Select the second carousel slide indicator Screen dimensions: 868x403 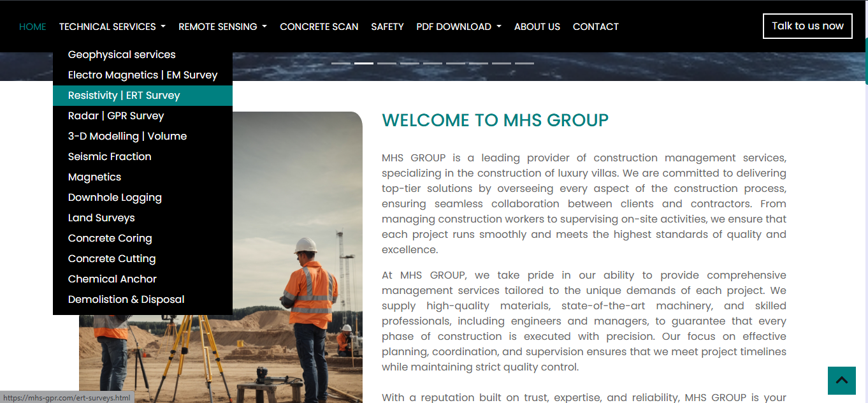click(364, 64)
